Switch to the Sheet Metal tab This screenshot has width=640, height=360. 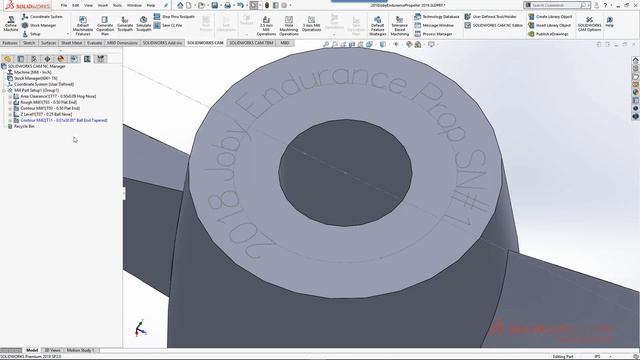click(x=71, y=43)
